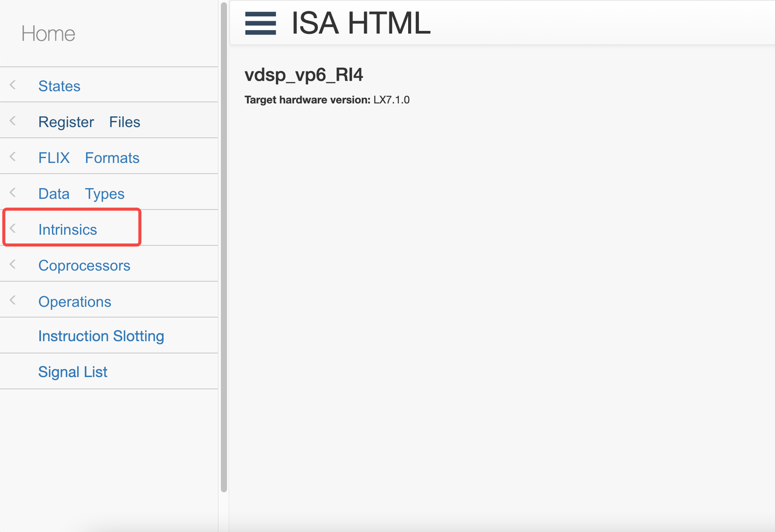Open the Coprocessors sidebar entry
Viewport: 775px width, 532px height.
(84, 266)
